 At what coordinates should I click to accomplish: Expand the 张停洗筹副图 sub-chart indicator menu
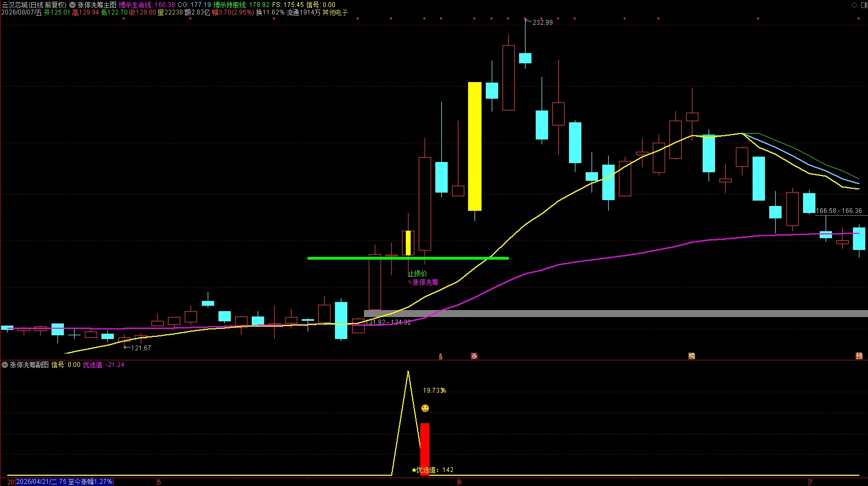click(5, 365)
